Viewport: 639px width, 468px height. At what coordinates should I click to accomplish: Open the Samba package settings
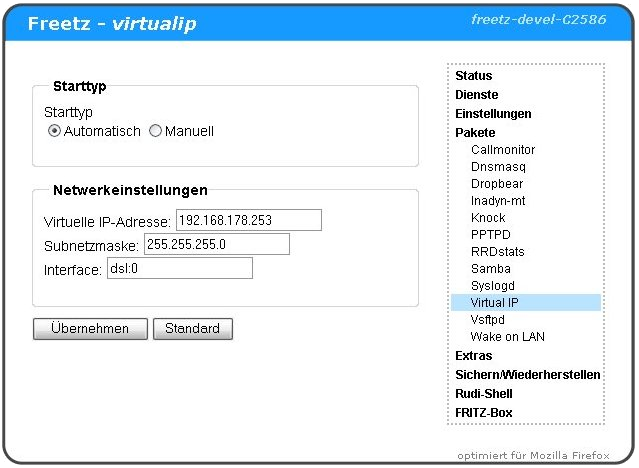click(x=490, y=269)
